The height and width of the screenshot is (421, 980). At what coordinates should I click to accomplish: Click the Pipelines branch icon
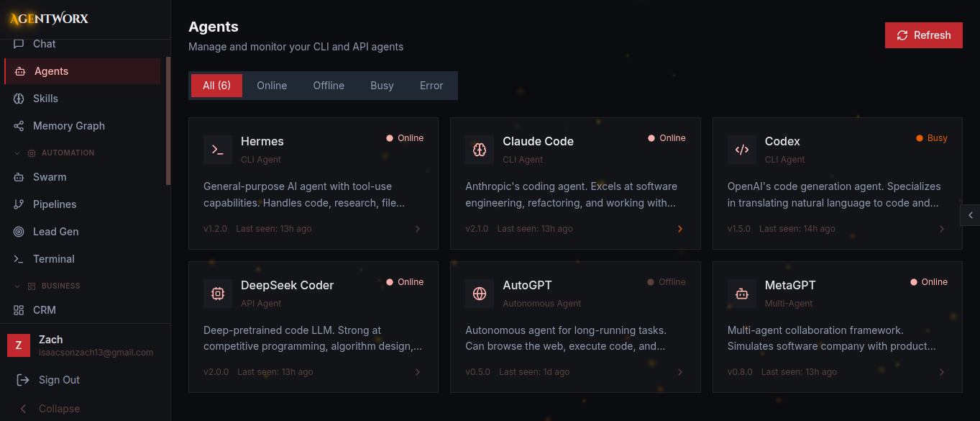(x=19, y=204)
